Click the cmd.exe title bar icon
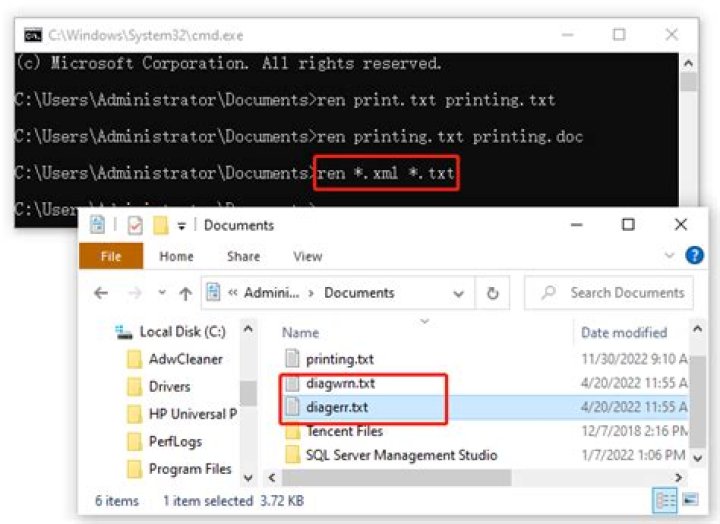This screenshot has width=720, height=524. 33,35
